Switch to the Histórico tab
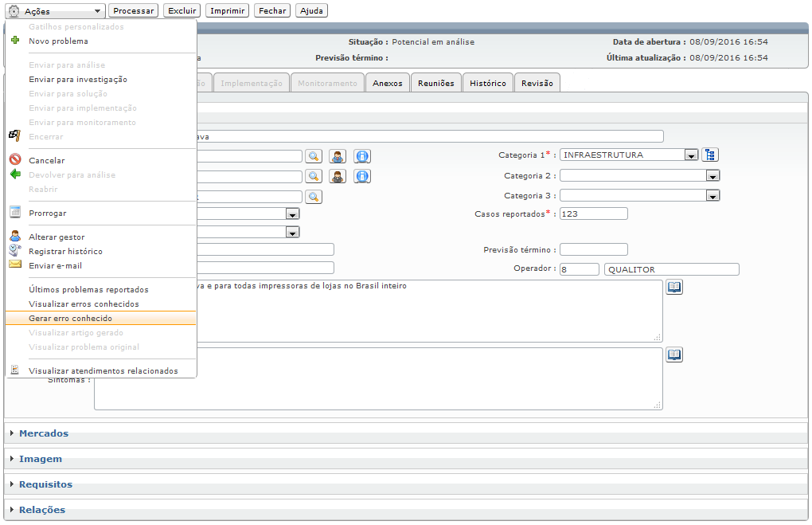The width and height of the screenshot is (812, 525). (487, 83)
